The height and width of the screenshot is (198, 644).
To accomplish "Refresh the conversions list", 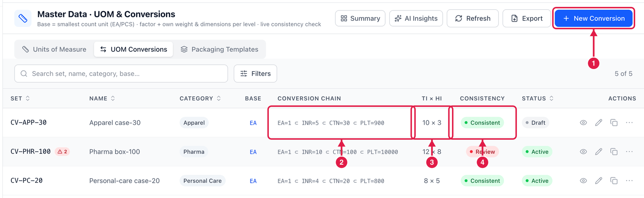I will pos(473,18).
